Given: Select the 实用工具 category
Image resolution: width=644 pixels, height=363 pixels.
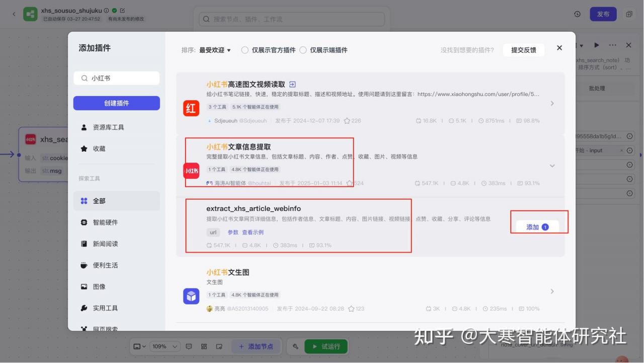Looking at the screenshot, I should [117, 308].
